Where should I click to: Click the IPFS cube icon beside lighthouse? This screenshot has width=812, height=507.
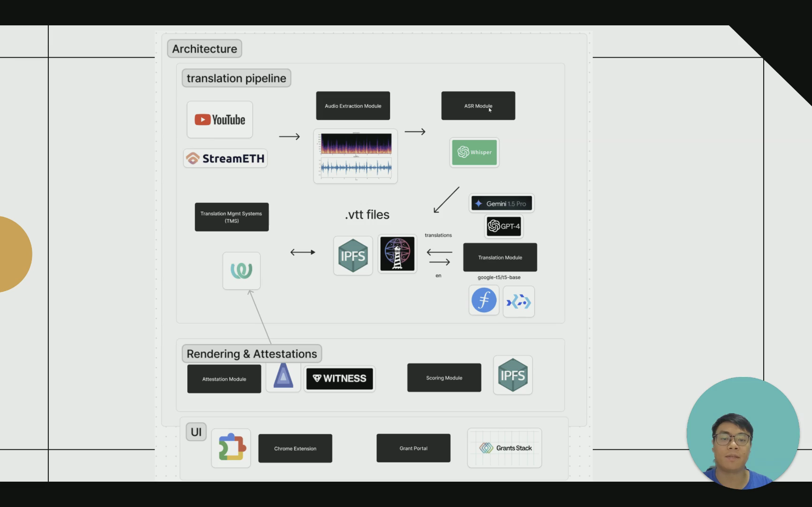click(353, 256)
